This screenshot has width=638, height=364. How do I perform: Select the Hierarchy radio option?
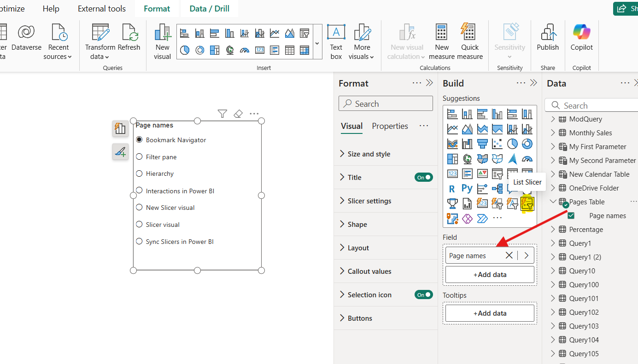pyautogui.click(x=139, y=173)
